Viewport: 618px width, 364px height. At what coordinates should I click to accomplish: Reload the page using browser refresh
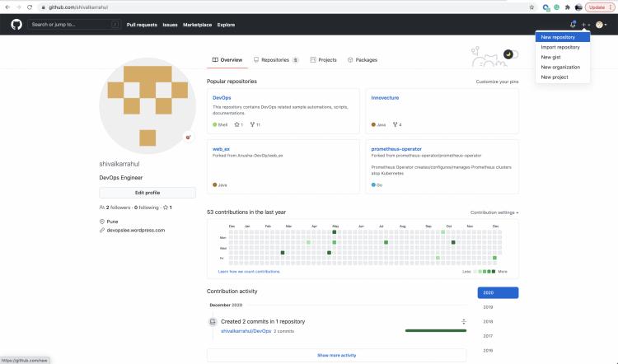click(31, 7)
